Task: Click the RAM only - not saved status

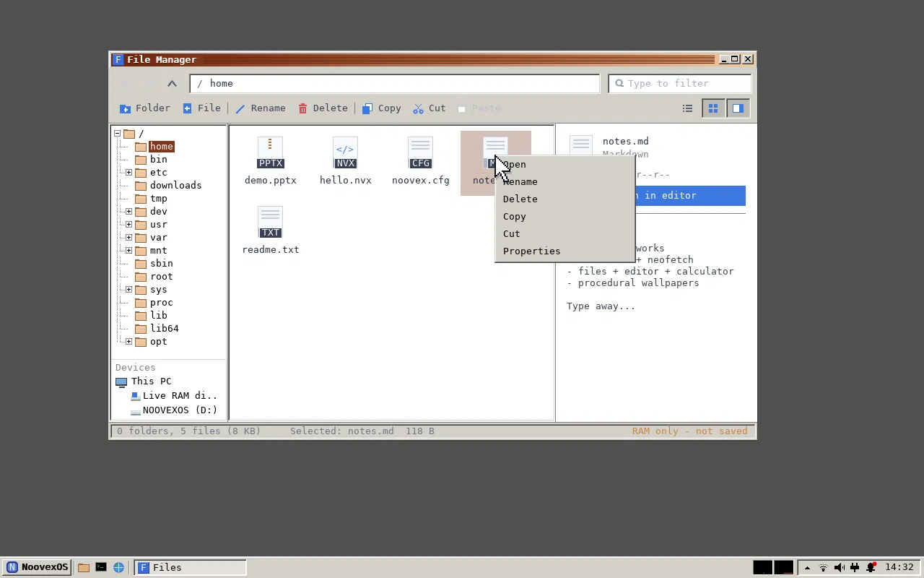Action: [x=690, y=431]
